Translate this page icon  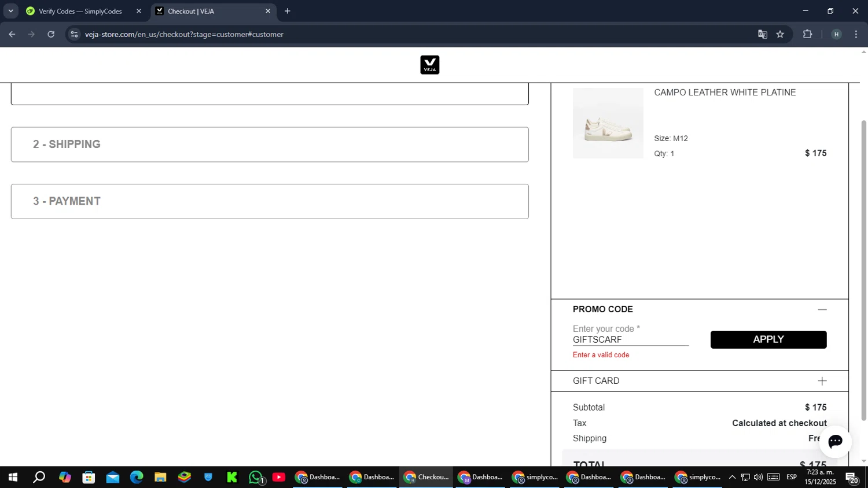point(762,34)
